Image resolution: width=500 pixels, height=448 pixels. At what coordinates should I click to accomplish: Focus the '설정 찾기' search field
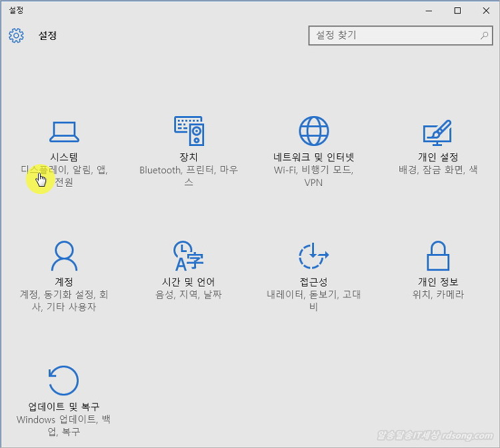(393, 35)
